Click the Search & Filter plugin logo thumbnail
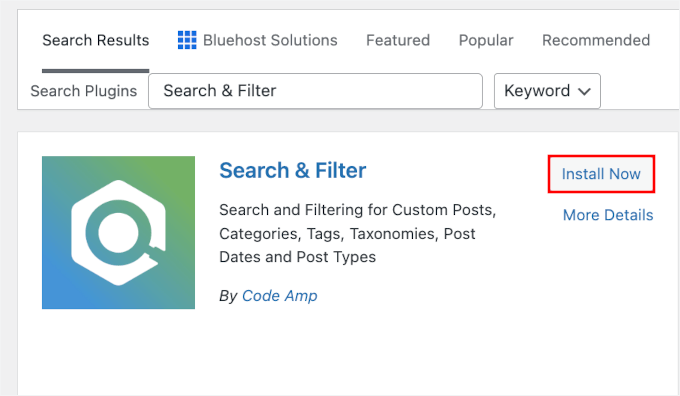680x396 pixels. point(118,232)
